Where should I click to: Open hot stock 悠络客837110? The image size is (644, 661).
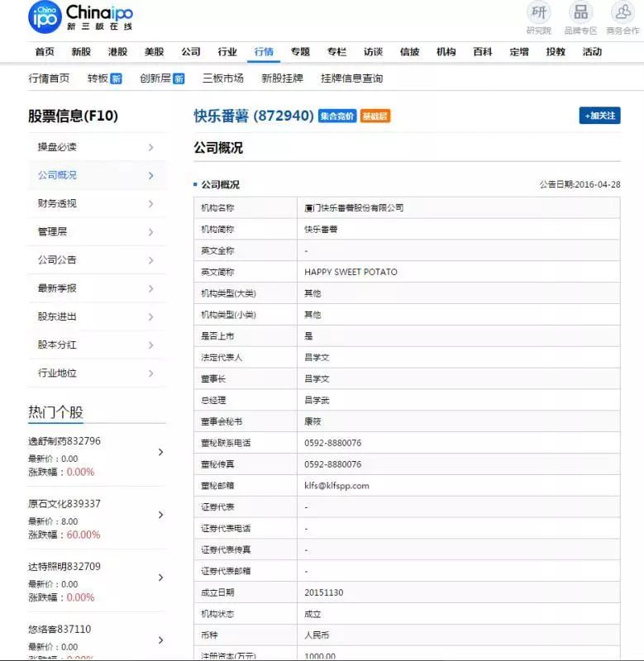[x=60, y=630]
